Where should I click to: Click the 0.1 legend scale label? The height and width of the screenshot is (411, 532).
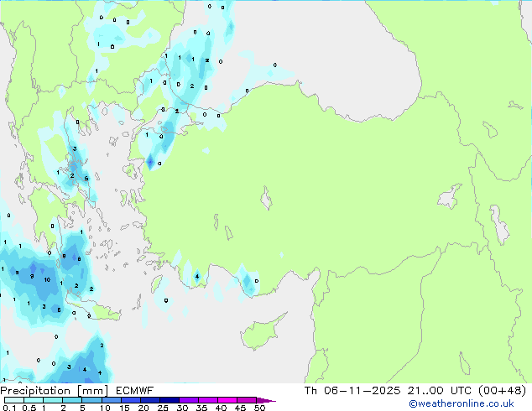click(x=9, y=408)
